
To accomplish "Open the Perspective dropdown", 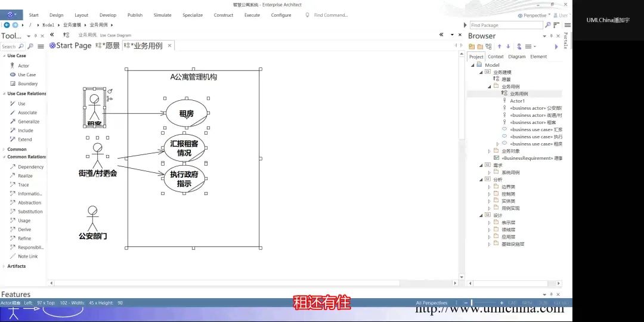I will click(534, 15).
